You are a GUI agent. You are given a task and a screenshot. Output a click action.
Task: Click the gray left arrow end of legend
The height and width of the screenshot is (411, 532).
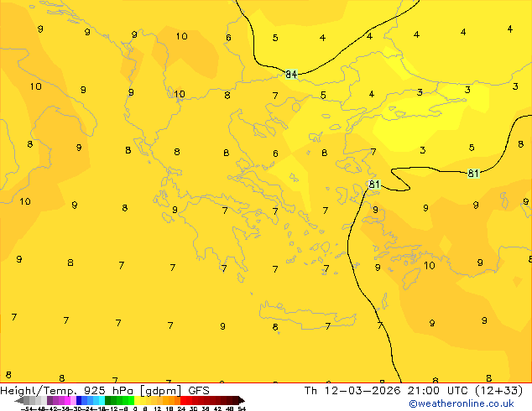[19, 401]
